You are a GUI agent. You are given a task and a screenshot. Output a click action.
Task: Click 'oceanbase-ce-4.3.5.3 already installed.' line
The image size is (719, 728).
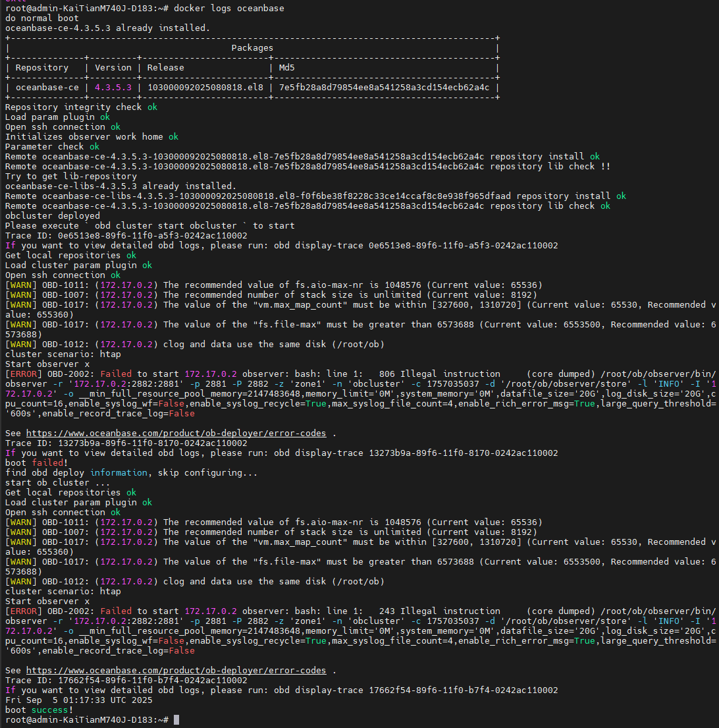[x=107, y=28]
